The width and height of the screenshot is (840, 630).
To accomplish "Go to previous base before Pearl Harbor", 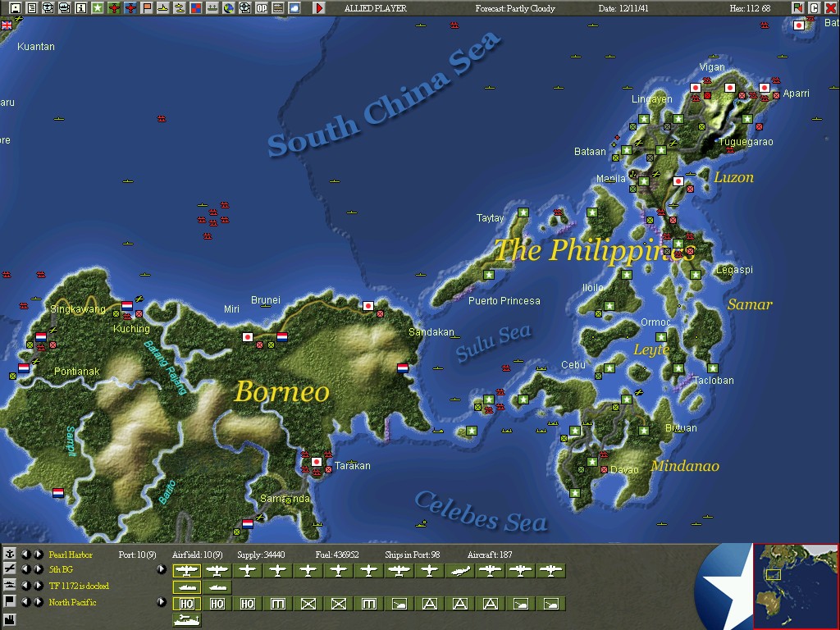I will pos(25,554).
